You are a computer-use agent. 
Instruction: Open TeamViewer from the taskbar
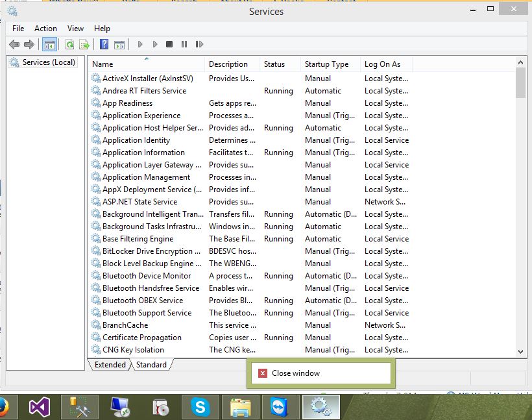tap(279, 407)
